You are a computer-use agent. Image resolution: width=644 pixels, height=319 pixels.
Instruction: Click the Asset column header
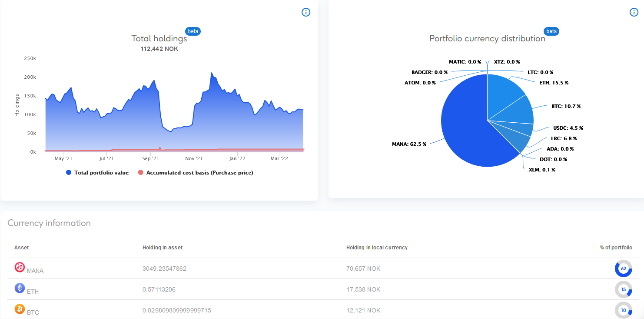pos(22,248)
